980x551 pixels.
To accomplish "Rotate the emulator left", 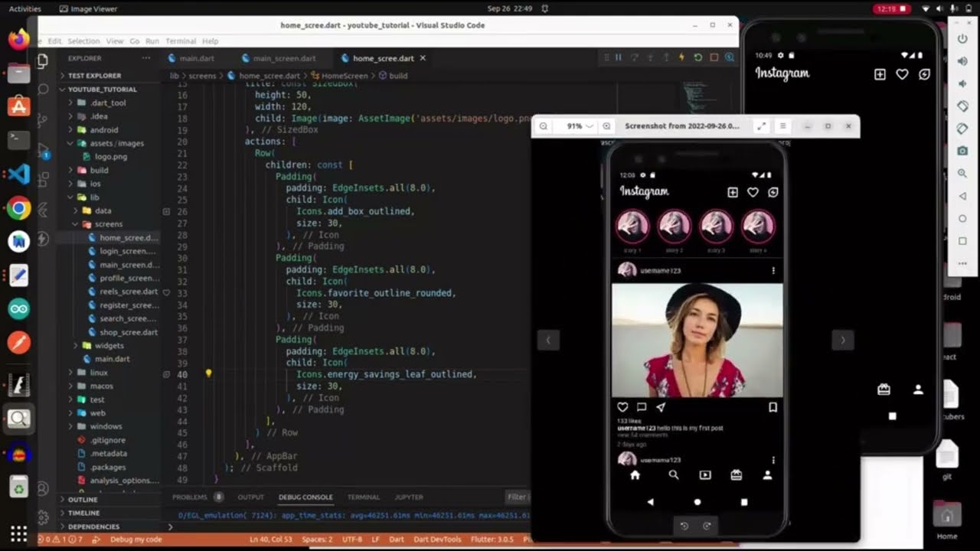I will [x=962, y=106].
